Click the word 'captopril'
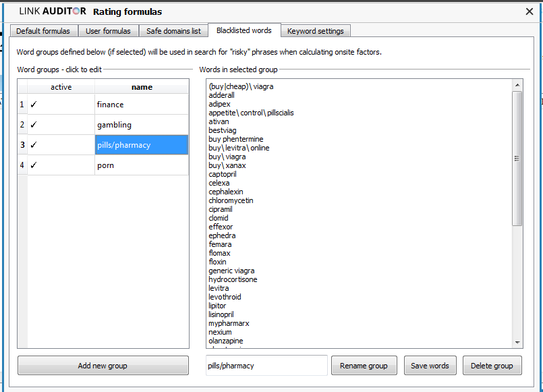 (223, 174)
